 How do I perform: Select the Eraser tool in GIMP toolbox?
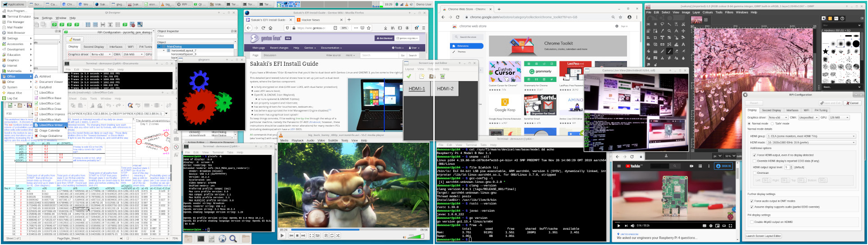(x=676, y=51)
